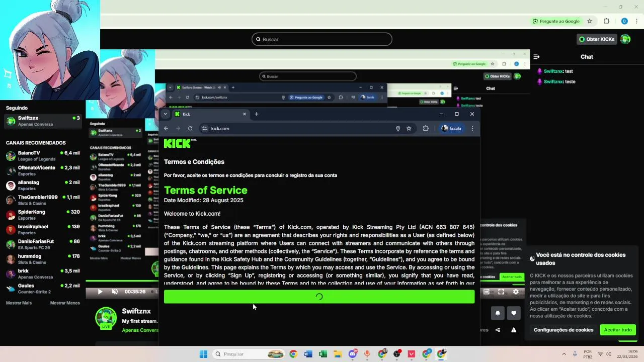Click reload icon in the Kick popup window

click(x=190, y=128)
